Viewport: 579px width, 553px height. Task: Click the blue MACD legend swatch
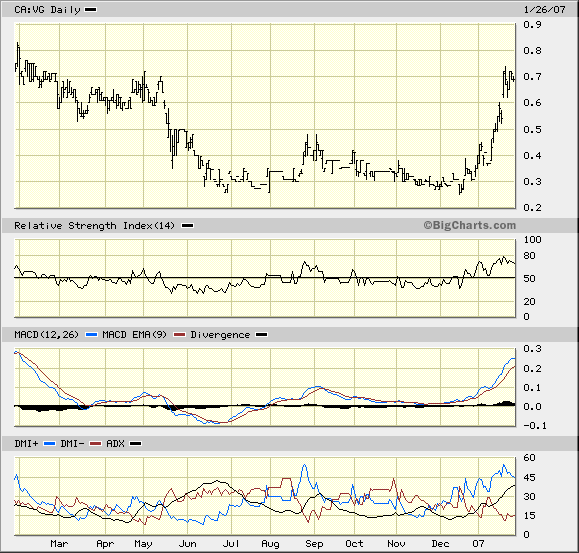(x=91, y=335)
